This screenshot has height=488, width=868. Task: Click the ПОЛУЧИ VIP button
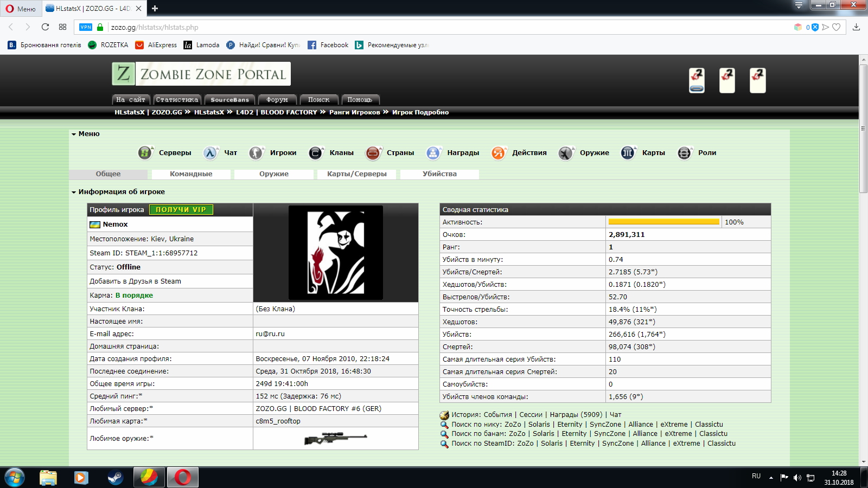click(x=181, y=210)
